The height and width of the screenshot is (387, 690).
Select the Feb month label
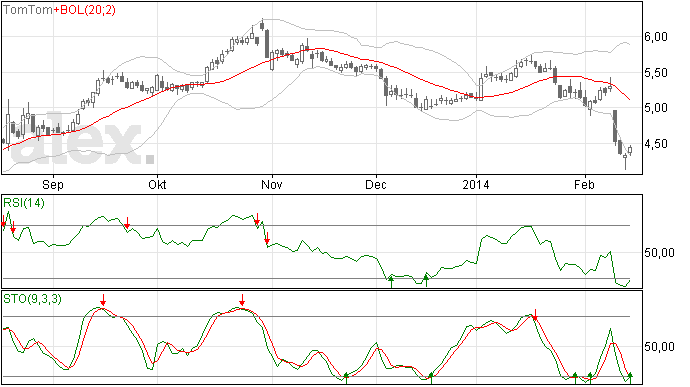point(584,184)
